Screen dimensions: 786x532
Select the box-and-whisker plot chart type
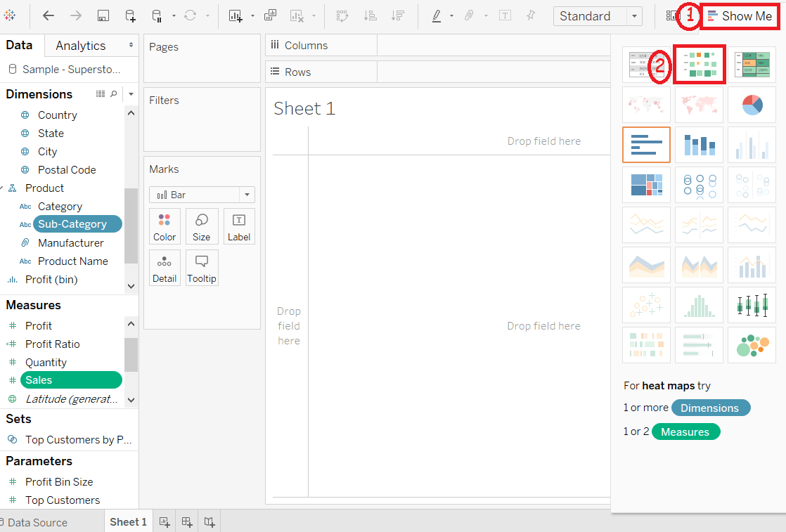tap(752, 305)
